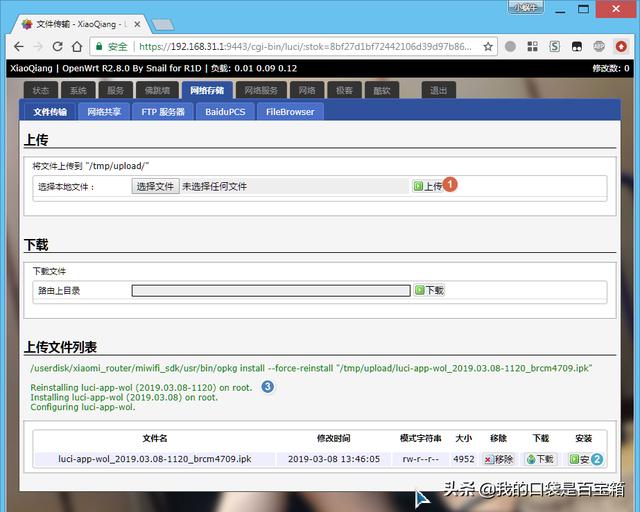Click the green S extension icon

[555, 47]
